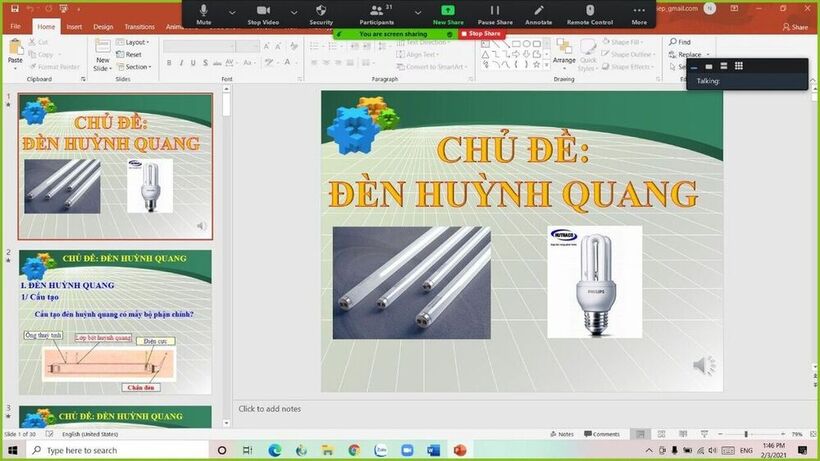Open Zoom Security options
Image resolution: width=820 pixels, height=461 pixels.
coord(321,14)
